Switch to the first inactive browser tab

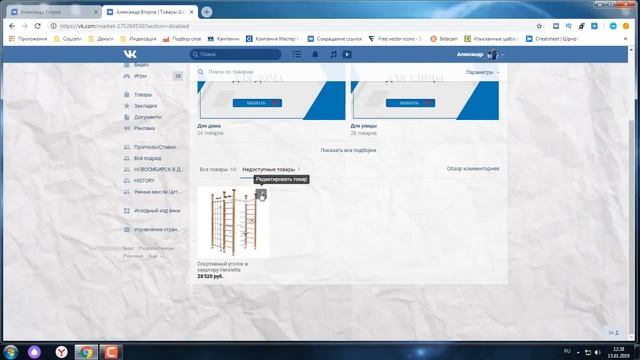[54, 12]
